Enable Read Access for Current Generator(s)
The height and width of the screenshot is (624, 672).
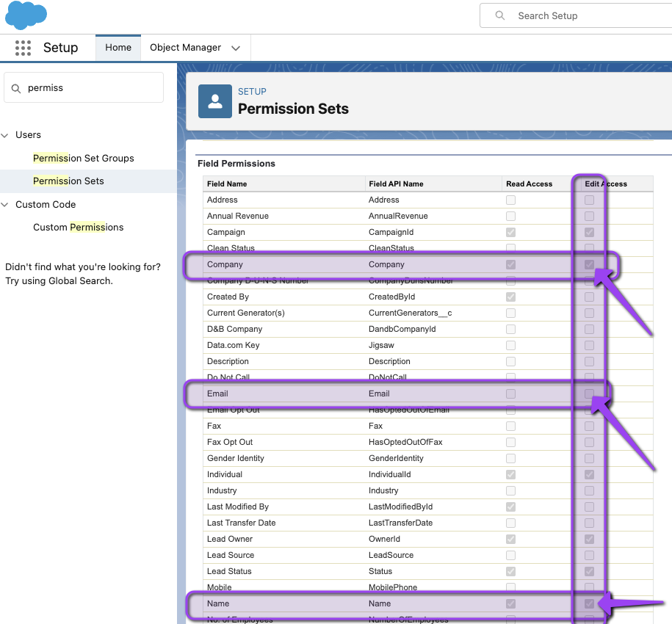click(510, 313)
